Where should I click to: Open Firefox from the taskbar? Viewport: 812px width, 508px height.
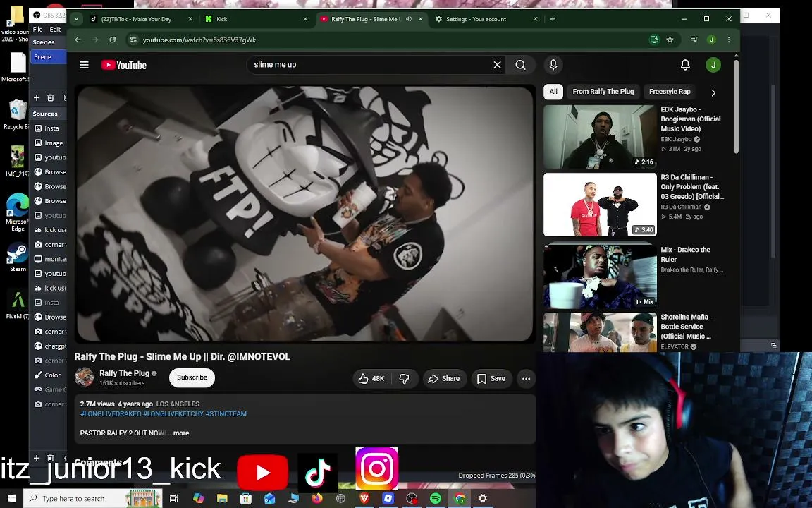(x=317, y=498)
